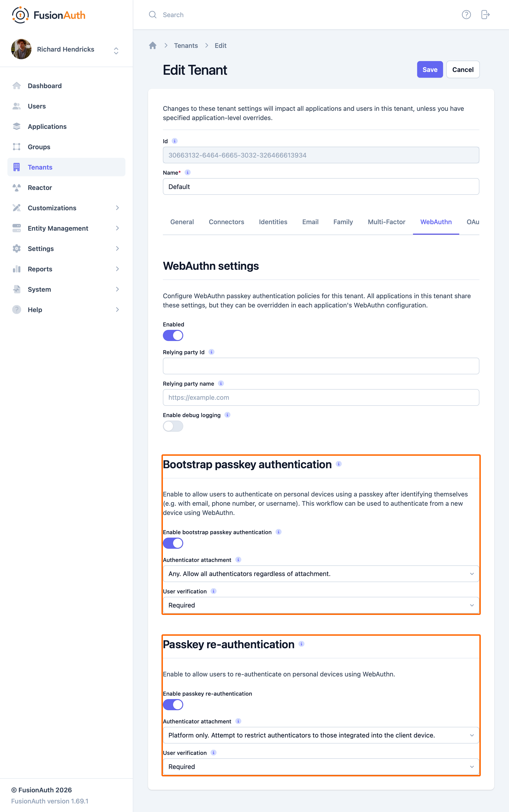This screenshot has width=509, height=812.
Task: Toggle Enable bootstrap passkey authentication switch
Action: click(173, 543)
